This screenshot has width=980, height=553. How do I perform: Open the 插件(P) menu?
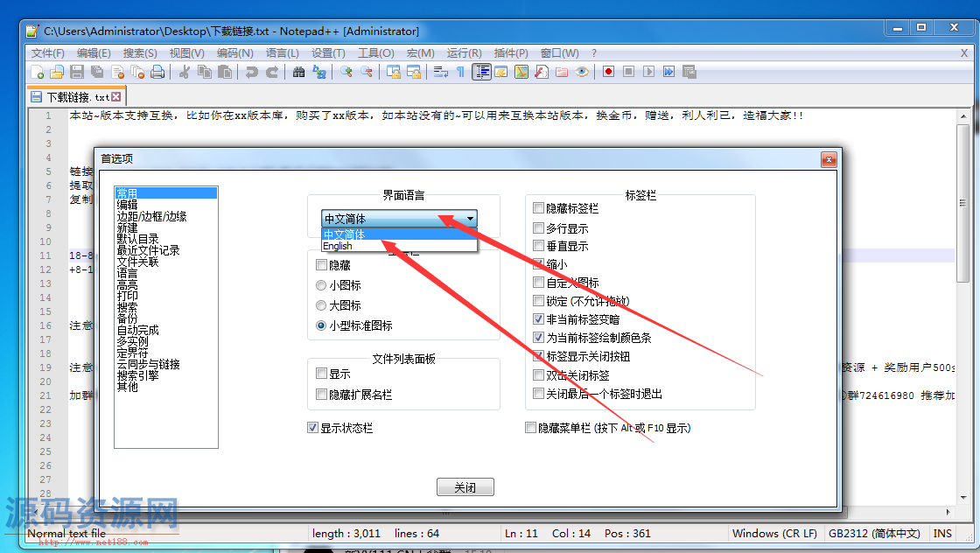tap(511, 53)
